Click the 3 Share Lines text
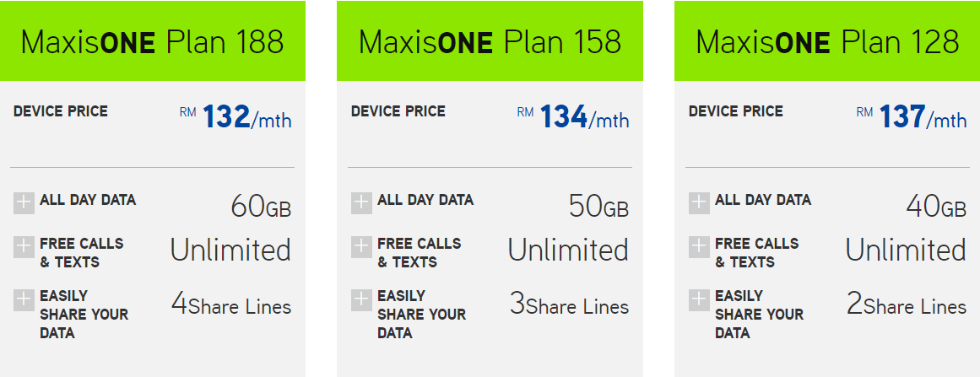The height and width of the screenshot is (377, 980). tap(570, 304)
